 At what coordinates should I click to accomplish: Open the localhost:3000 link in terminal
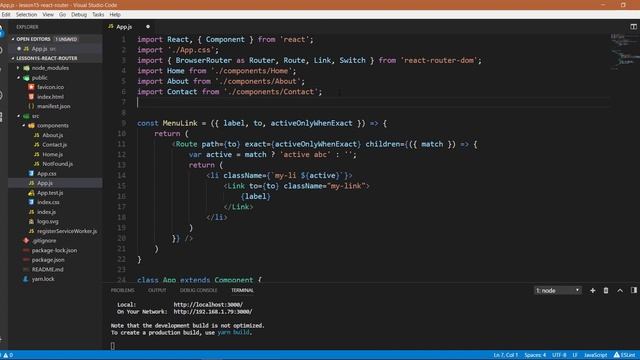[208, 304]
